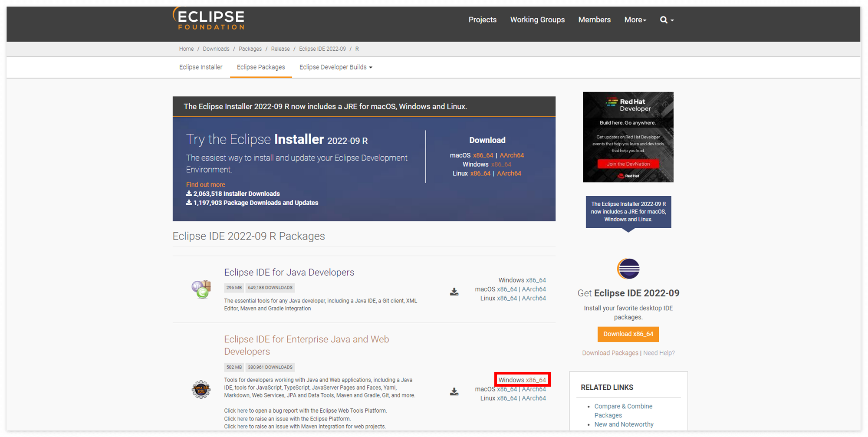Click the blue installer JRE notice box

click(628, 212)
